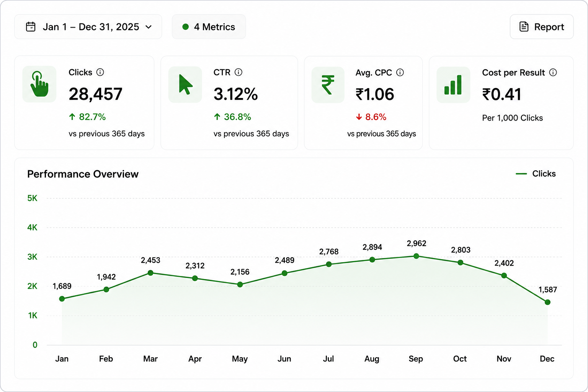Image resolution: width=588 pixels, height=392 pixels.
Task: Toggle the Clicks series in the chart legend
Action: click(x=536, y=174)
